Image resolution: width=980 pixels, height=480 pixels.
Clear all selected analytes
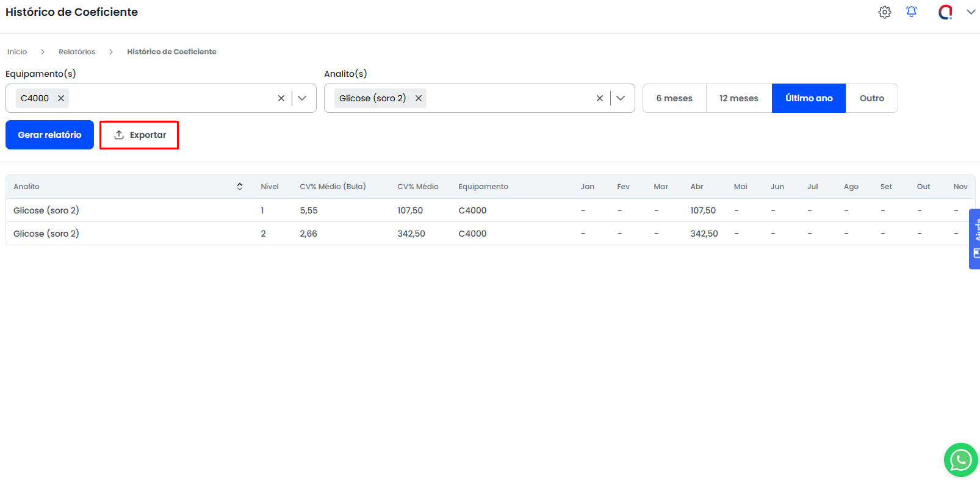[x=600, y=98]
